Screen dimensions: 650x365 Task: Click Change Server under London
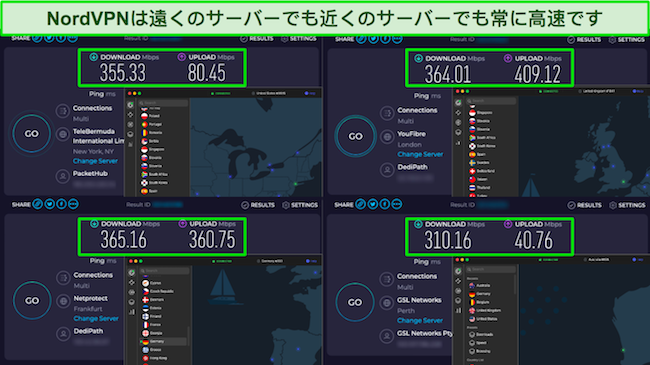(x=420, y=154)
